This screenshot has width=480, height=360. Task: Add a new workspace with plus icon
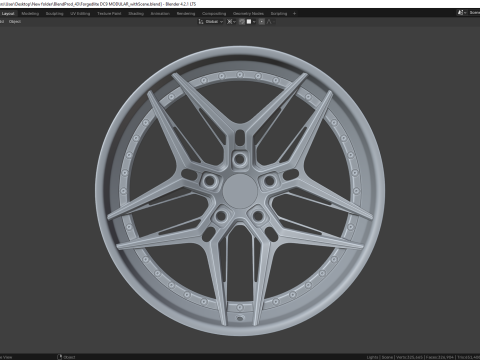[294, 14]
